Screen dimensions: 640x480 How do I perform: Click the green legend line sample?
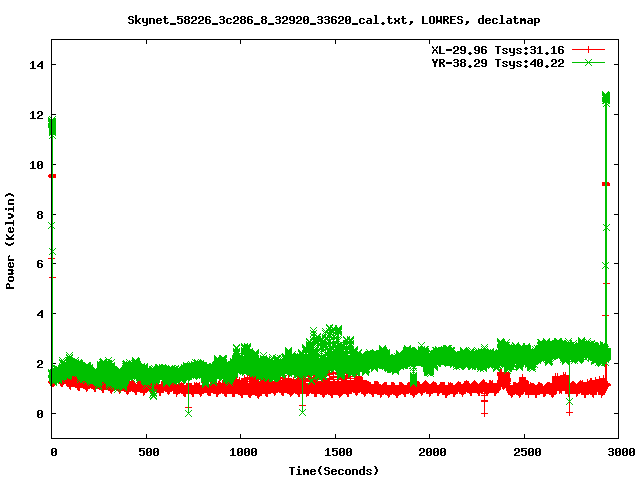point(588,62)
